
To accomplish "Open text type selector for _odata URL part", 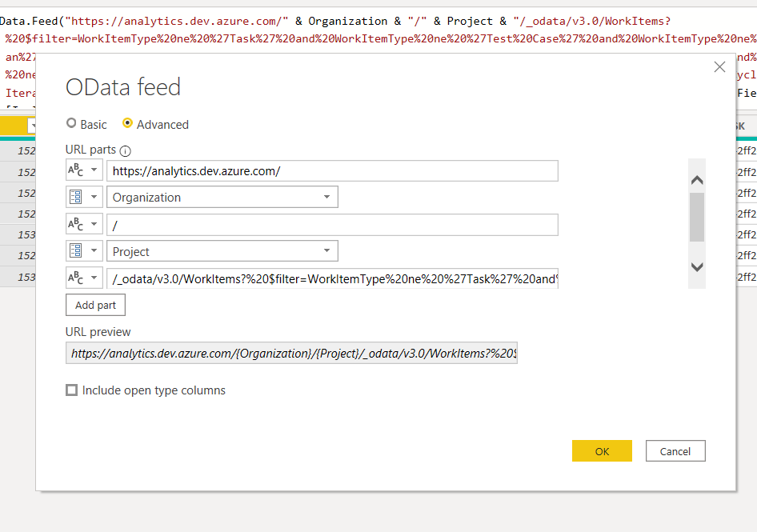I will (84, 278).
